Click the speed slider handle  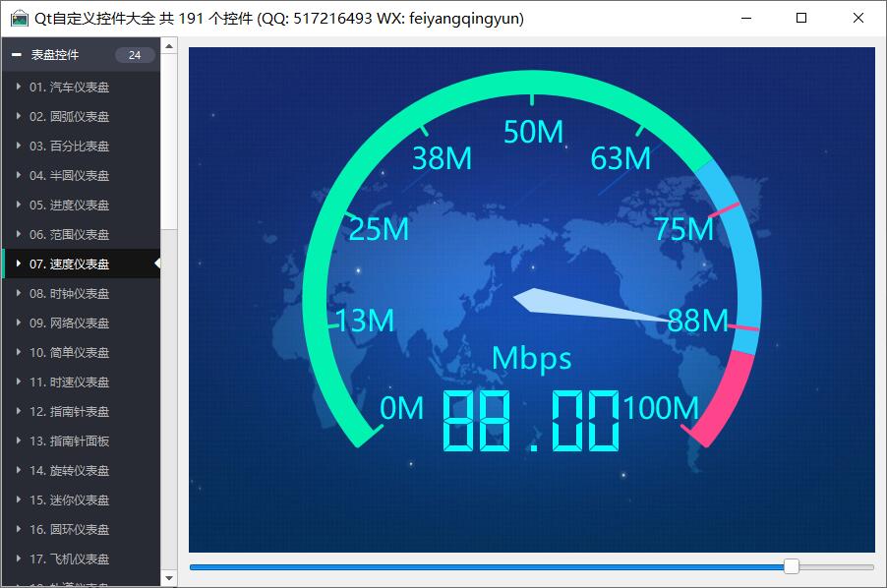point(792,566)
